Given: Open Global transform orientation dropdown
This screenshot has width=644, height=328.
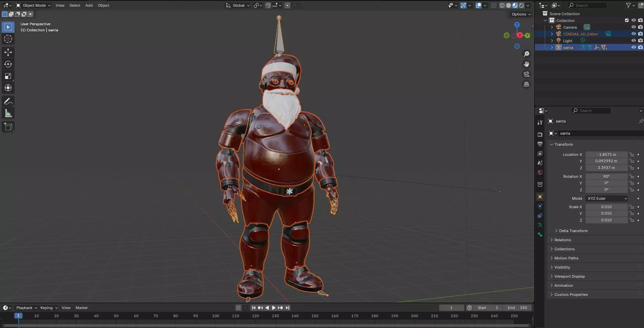Looking at the screenshot, I should [238, 5].
